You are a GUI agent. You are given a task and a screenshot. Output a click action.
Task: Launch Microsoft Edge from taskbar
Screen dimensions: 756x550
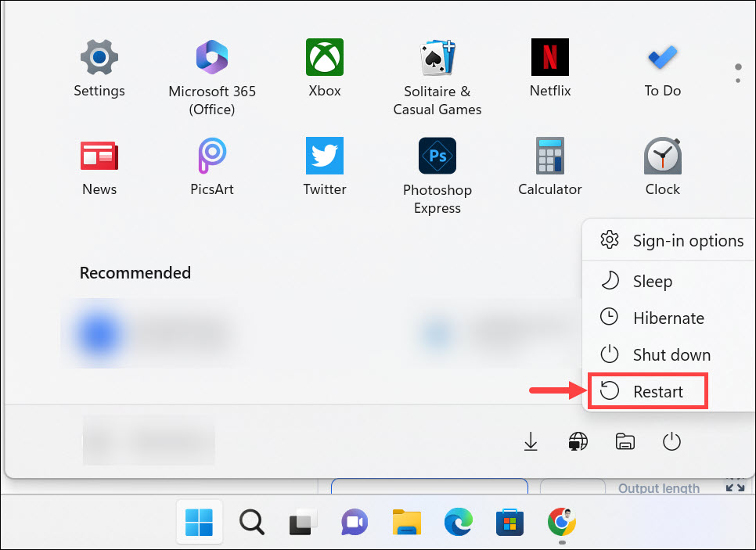[x=458, y=522]
